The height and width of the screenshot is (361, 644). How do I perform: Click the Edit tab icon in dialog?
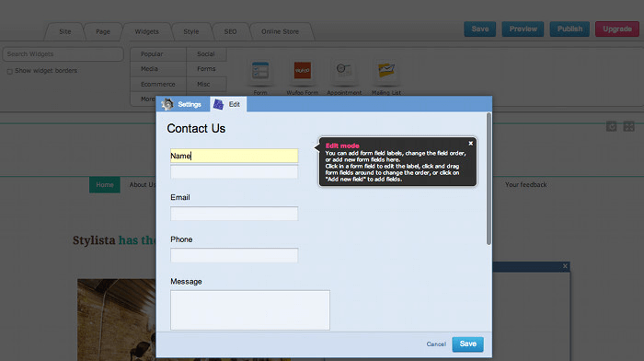(219, 104)
